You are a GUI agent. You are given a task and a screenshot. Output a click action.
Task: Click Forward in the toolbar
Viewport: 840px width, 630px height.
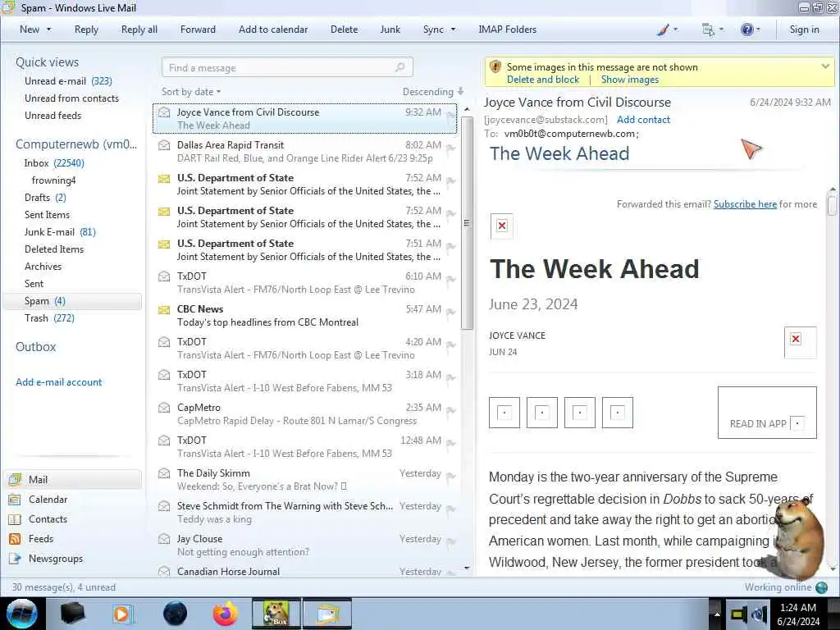(x=198, y=30)
